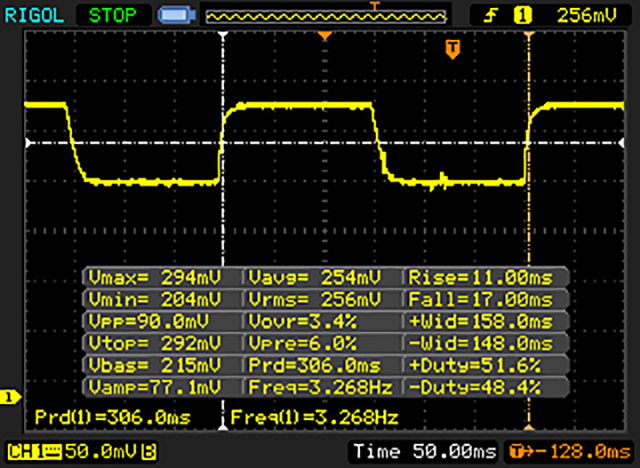Click the rising edge trigger icon
This screenshot has width=640, height=468.
tap(491, 16)
